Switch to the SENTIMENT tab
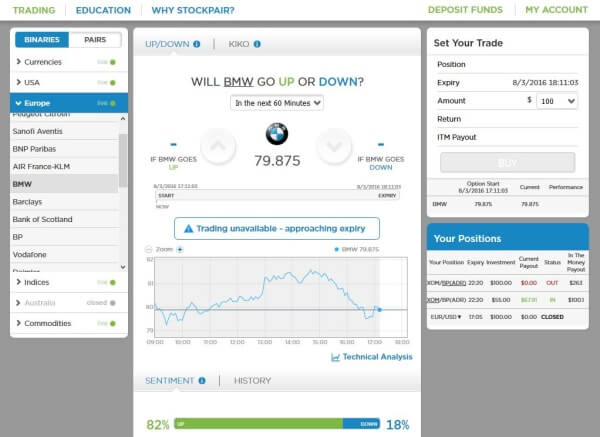 click(170, 380)
